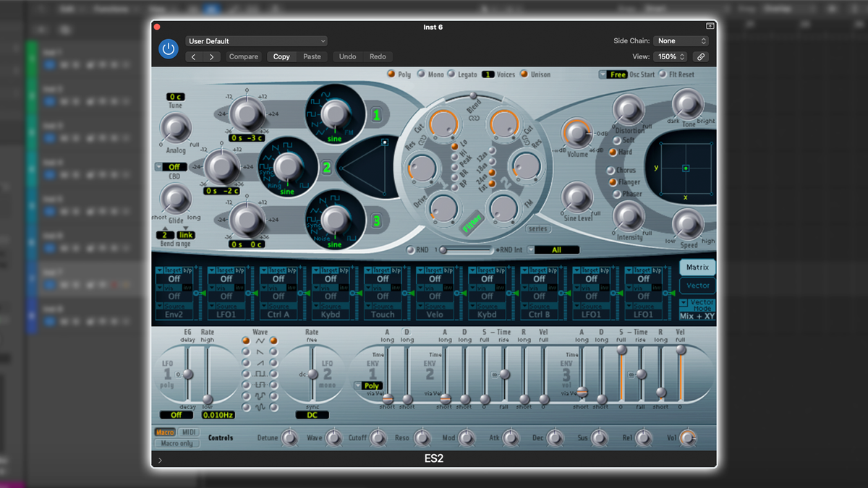The height and width of the screenshot is (488, 868).
Task: Click the chain link icon beside the View zoom
Action: [x=700, y=56]
